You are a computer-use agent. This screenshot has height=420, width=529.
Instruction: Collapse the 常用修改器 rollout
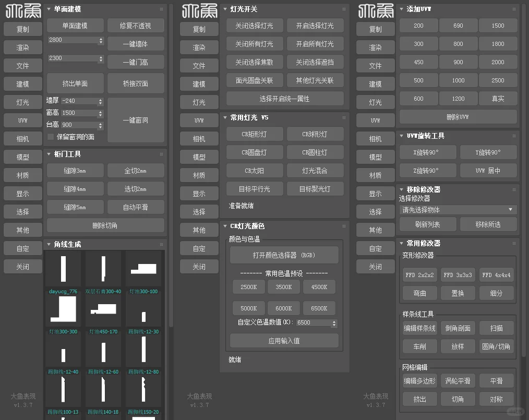pyautogui.click(x=402, y=243)
